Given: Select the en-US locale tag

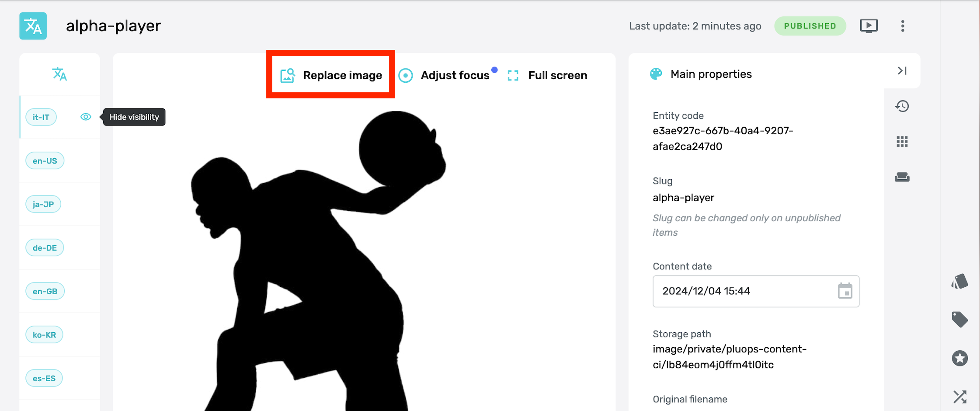Looking at the screenshot, I should pyautogui.click(x=45, y=160).
